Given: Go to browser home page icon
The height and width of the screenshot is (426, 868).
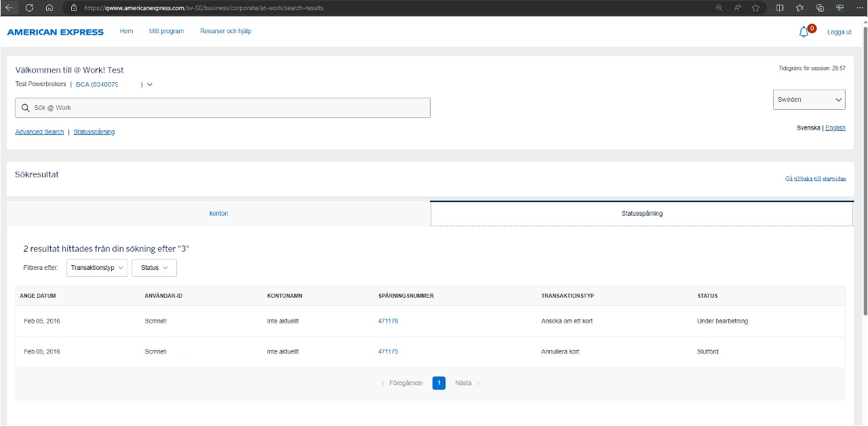Looking at the screenshot, I should 50,7.
